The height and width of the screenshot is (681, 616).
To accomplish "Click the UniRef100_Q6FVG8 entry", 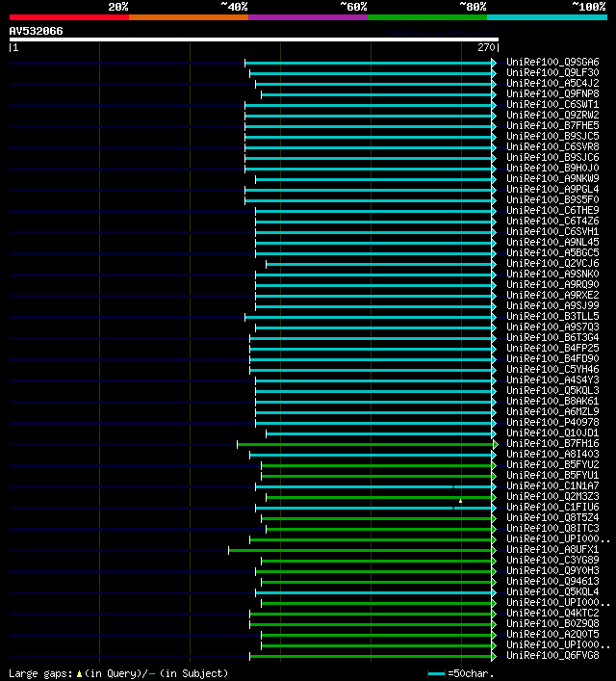I will coord(552,655).
